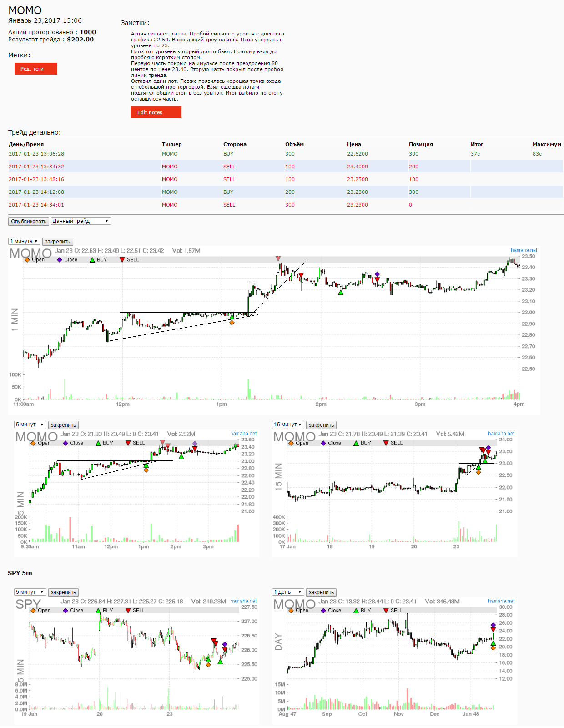Click the price cell '23.2500'
564x728 pixels.
tap(358, 179)
